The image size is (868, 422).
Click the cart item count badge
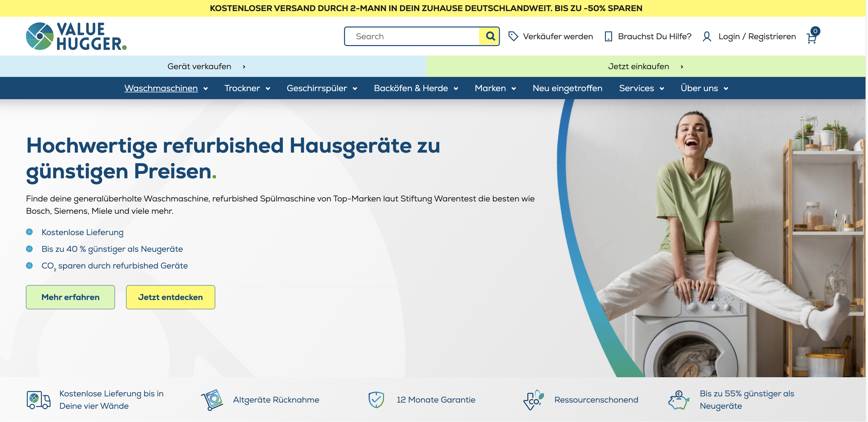[x=815, y=31]
